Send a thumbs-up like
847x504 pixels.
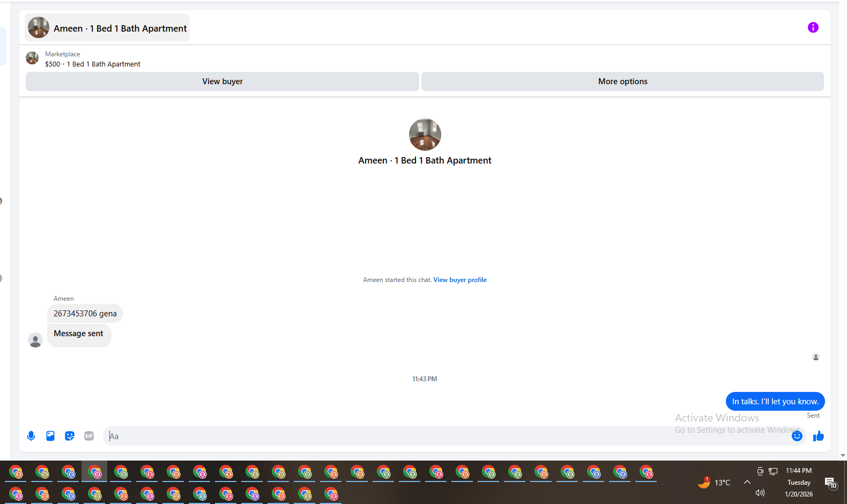[x=818, y=436]
